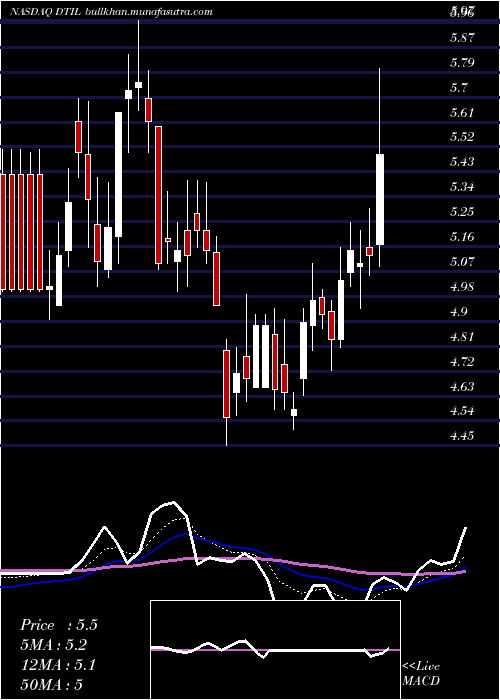Click the Price : 5.5 readout
The width and height of the screenshot is (500, 700).
point(58,625)
